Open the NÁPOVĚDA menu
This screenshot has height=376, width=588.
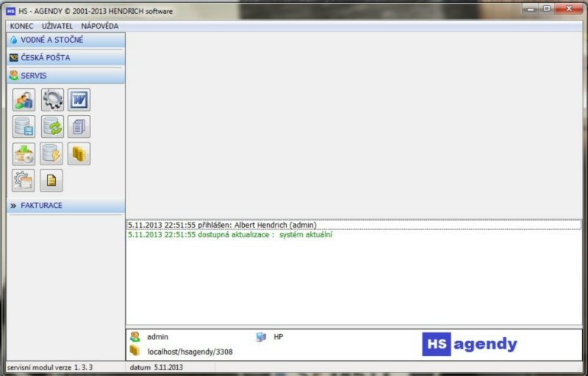tap(100, 26)
